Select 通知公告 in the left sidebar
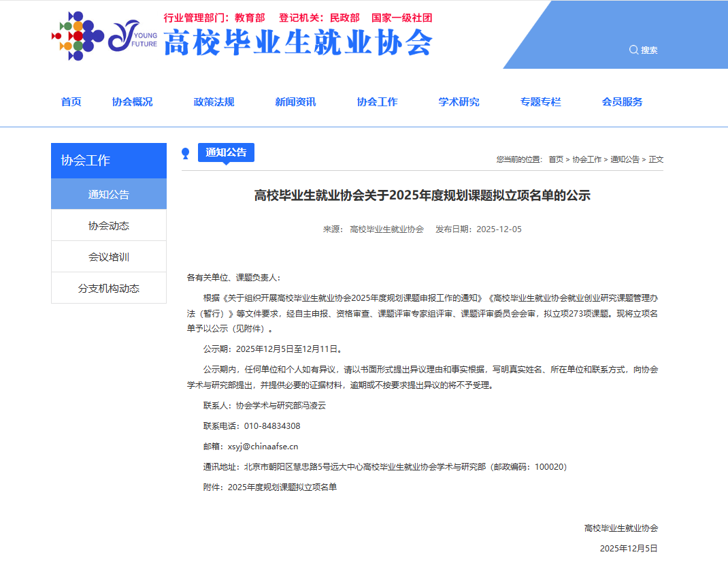This screenshot has width=728, height=578. pyautogui.click(x=109, y=194)
